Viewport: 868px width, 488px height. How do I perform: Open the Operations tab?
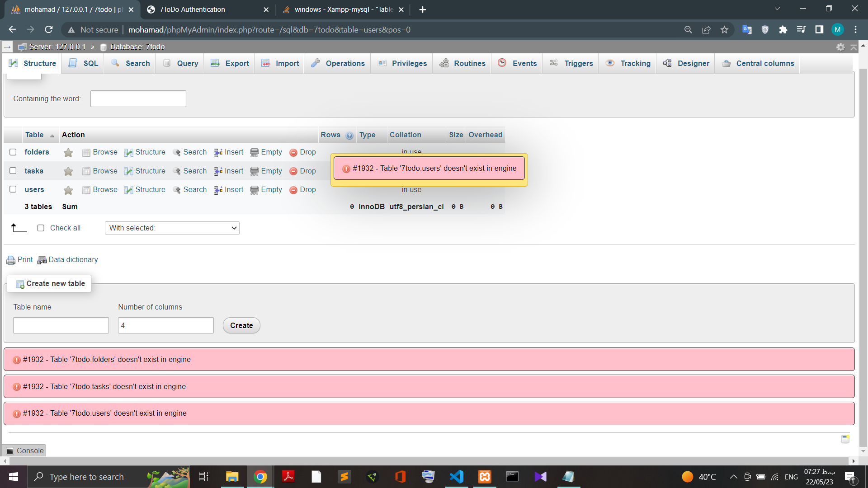338,64
